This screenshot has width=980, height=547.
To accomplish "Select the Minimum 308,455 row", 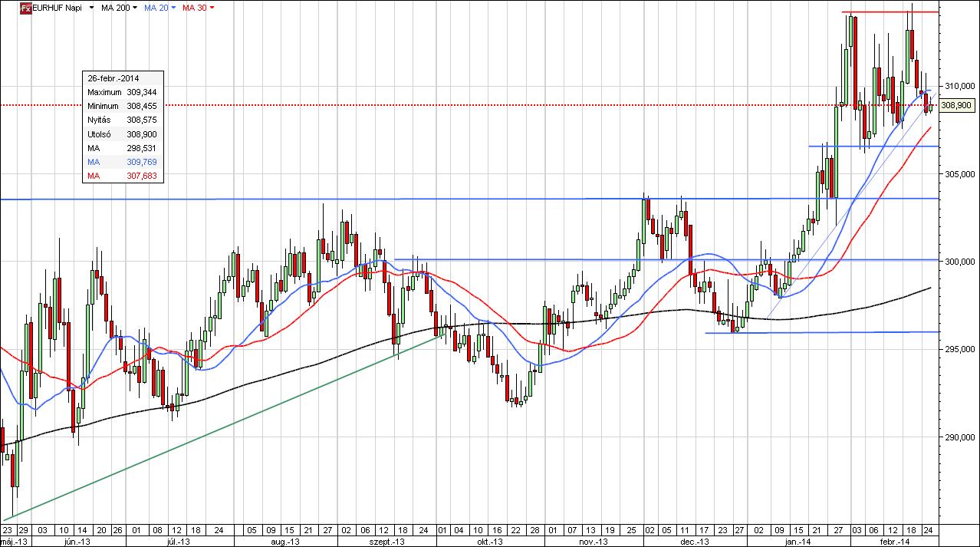I will 123,106.
